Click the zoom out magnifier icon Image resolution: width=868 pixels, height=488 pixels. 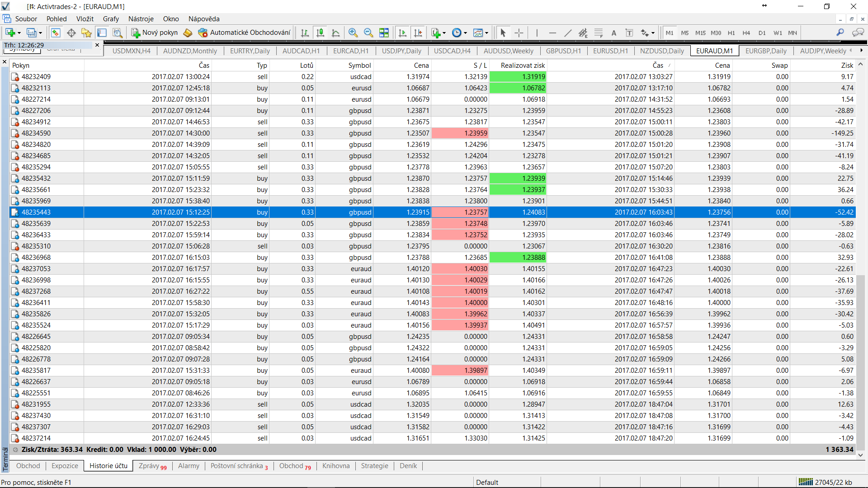368,33
